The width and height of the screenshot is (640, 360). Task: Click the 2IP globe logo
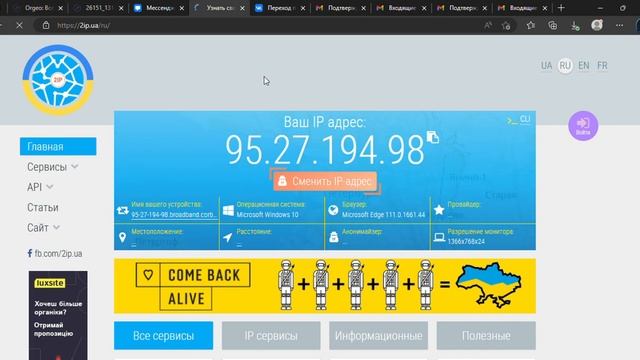click(58, 80)
